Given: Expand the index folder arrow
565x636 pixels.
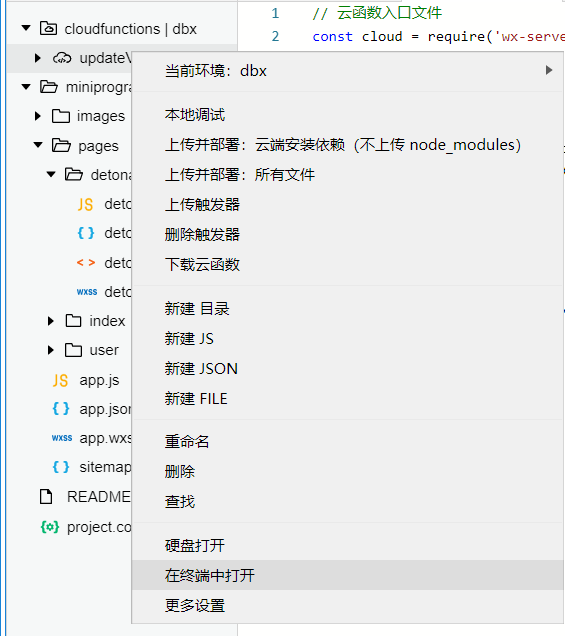Looking at the screenshot, I should 50,321.
